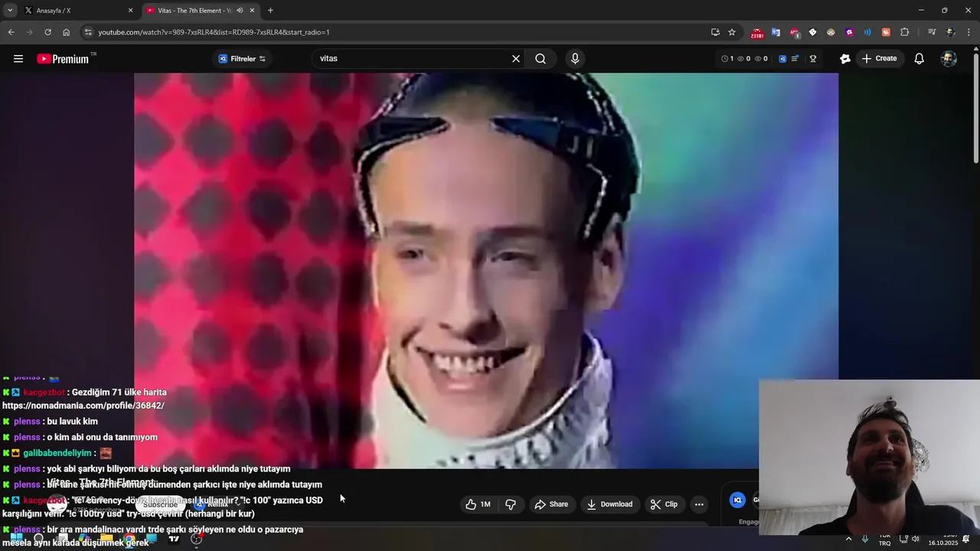Clear the 'vitas' search text with X

[516, 59]
